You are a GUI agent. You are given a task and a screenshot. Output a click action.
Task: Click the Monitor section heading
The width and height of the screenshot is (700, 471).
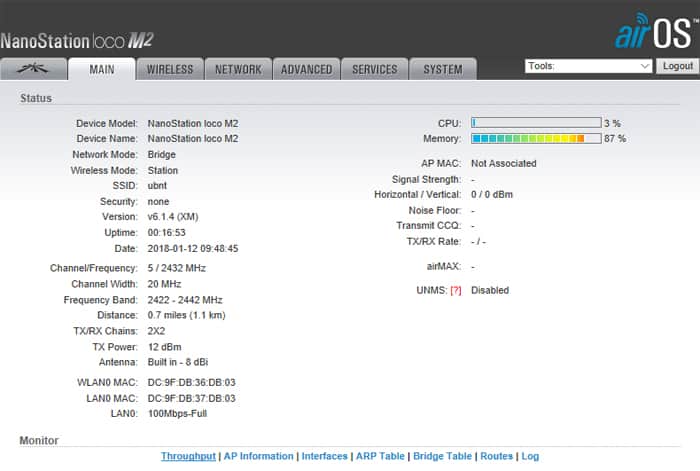coord(39,441)
